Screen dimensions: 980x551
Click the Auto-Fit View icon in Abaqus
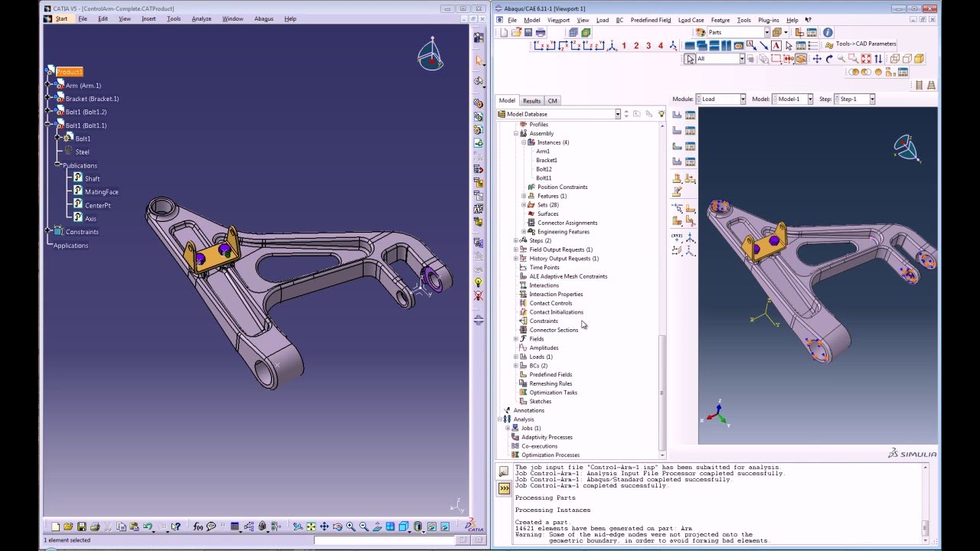point(866,59)
